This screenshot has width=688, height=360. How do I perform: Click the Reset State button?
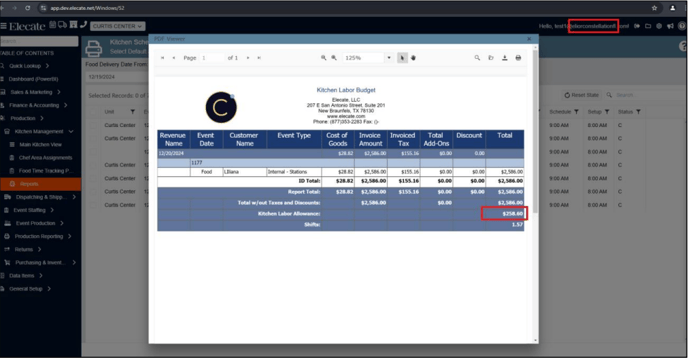[581, 95]
